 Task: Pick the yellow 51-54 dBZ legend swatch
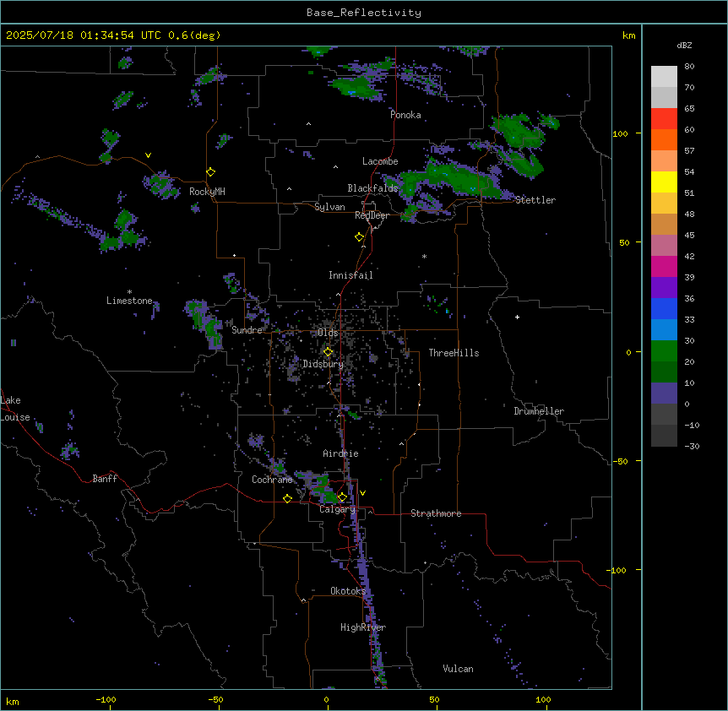point(664,182)
